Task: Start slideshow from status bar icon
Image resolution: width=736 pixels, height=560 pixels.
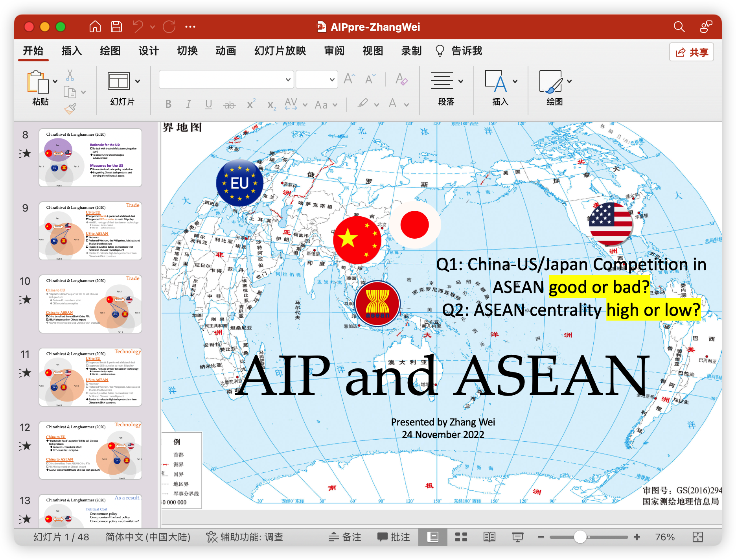Action: (518, 537)
